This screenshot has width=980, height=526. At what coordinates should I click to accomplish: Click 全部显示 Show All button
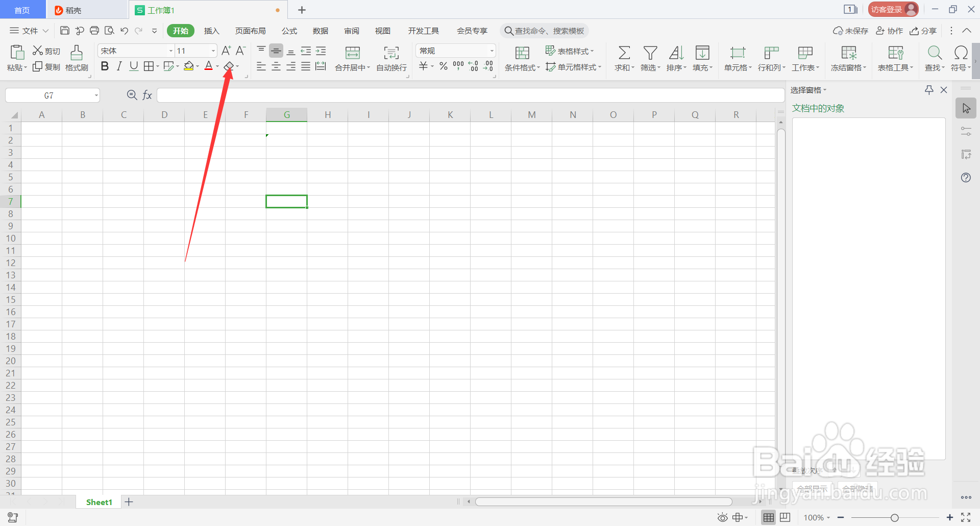pos(812,489)
